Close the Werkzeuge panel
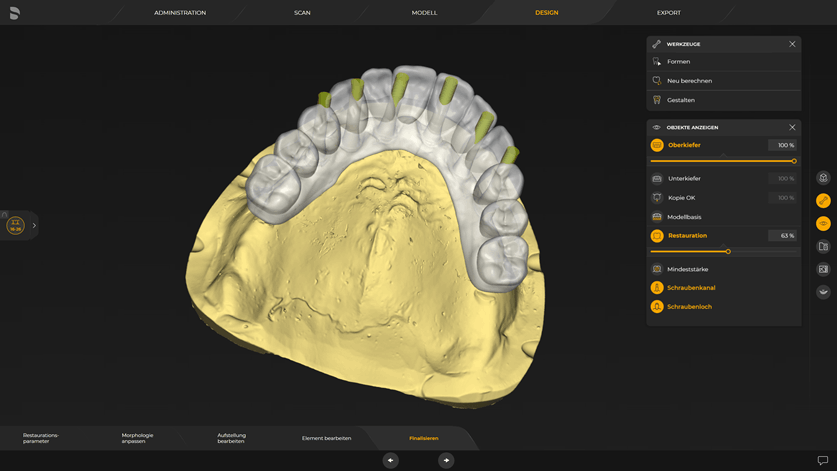This screenshot has width=837, height=471. (x=792, y=44)
